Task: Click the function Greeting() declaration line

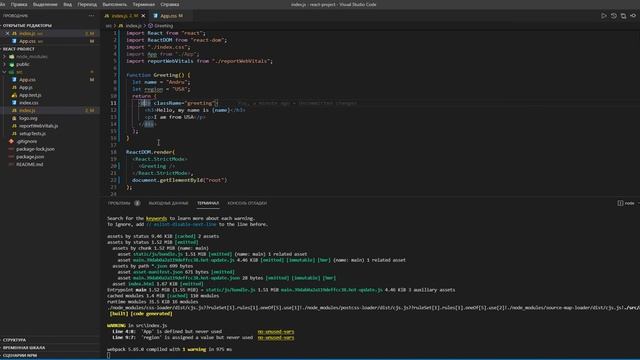Action: [x=158, y=75]
